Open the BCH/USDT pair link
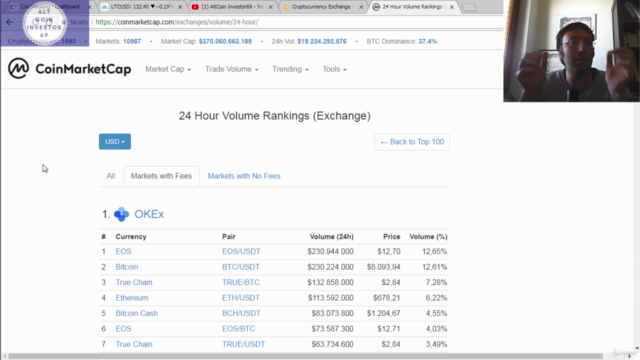The height and width of the screenshot is (360, 640). click(x=241, y=313)
